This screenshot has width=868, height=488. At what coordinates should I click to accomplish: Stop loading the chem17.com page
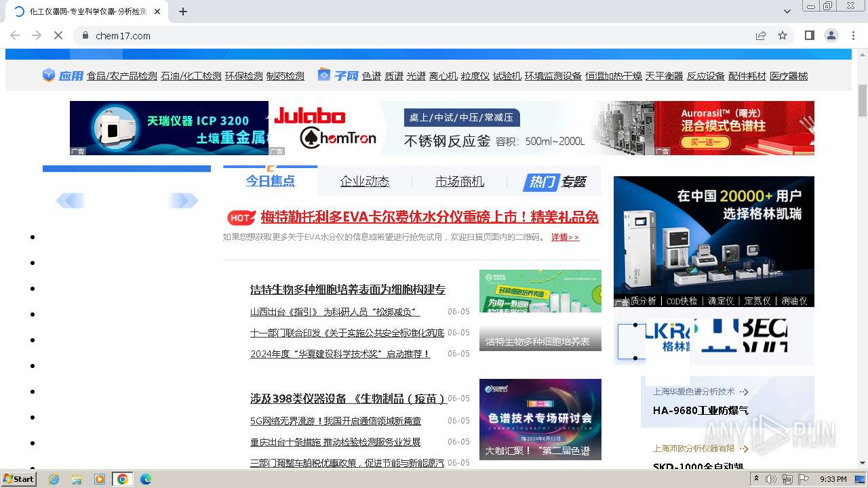(58, 35)
